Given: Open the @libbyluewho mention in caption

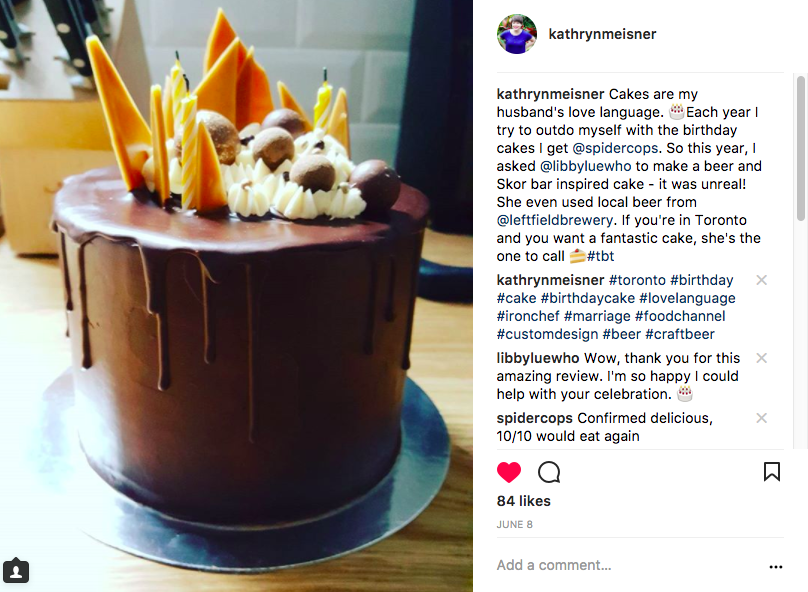Looking at the screenshot, I should coord(585,166).
